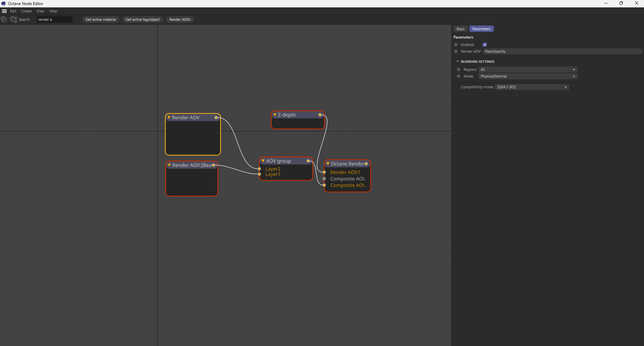The height and width of the screenshot is (346, 644).
Task: Click the output port of the Octane Render node
Action: click(x=366, y=164)
